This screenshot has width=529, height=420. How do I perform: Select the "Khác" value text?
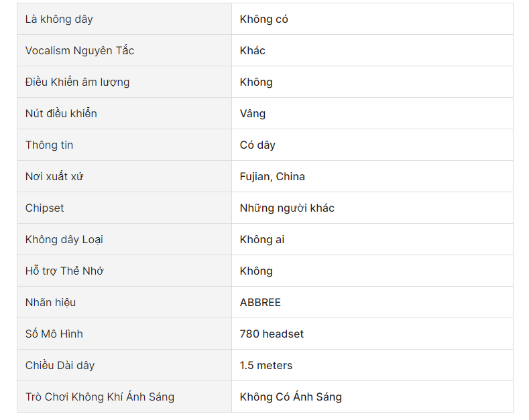click(x=253, y=51)
